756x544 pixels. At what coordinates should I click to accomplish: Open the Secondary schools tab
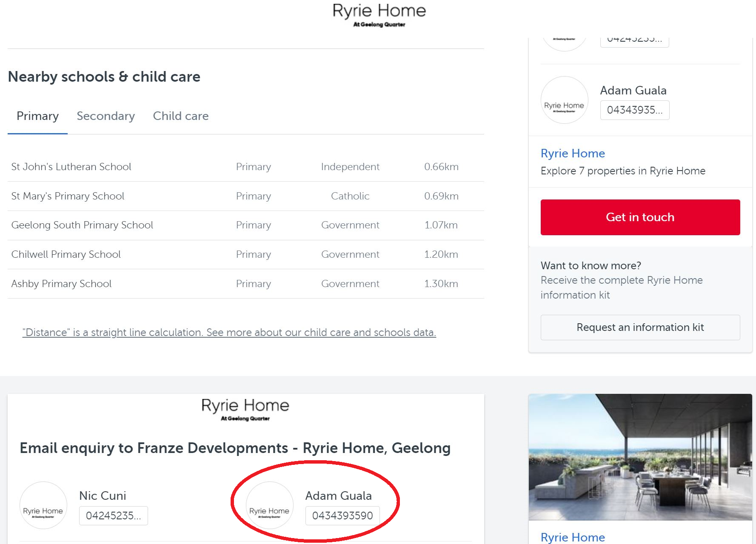(x=106, y=116)
